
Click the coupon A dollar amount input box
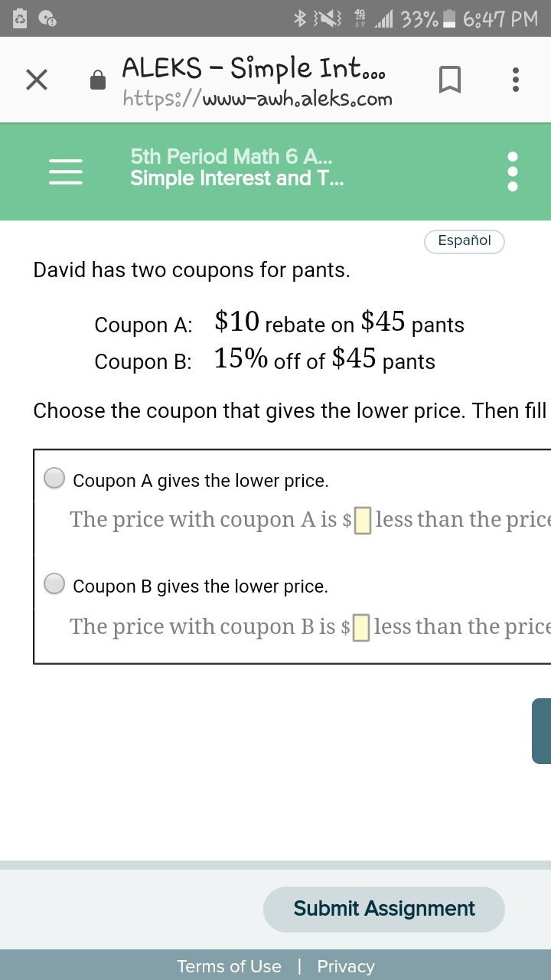(363, 521)
